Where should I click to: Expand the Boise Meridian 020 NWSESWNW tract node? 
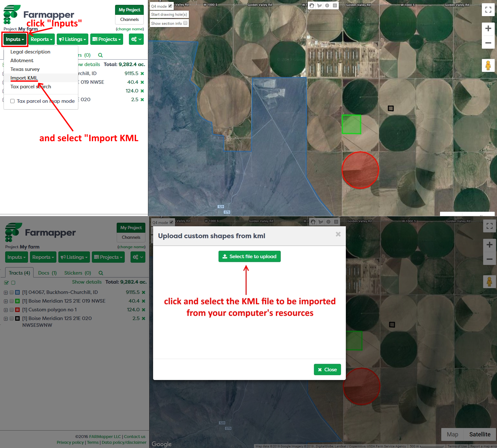6,318
